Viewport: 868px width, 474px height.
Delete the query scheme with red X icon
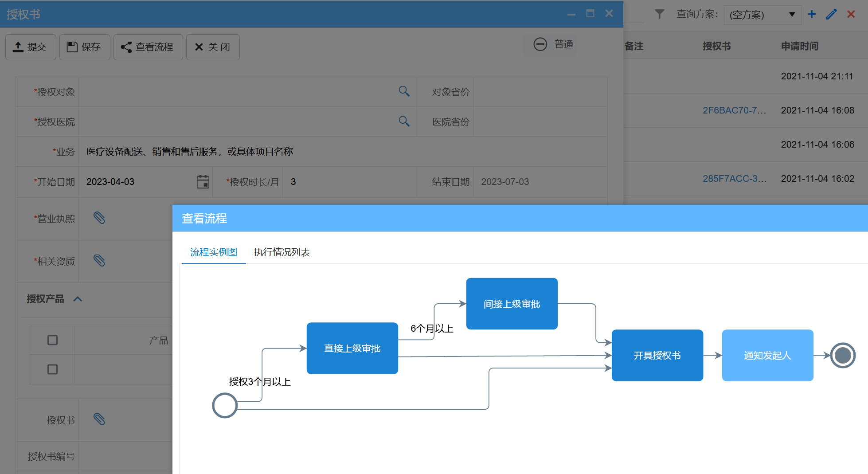[x=851, y=14]
